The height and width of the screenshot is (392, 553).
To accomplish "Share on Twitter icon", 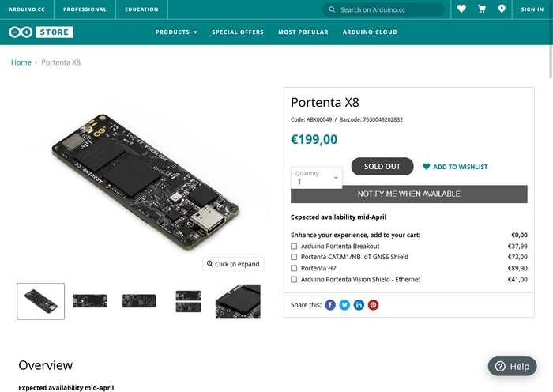I will click(x=344, y=305).
